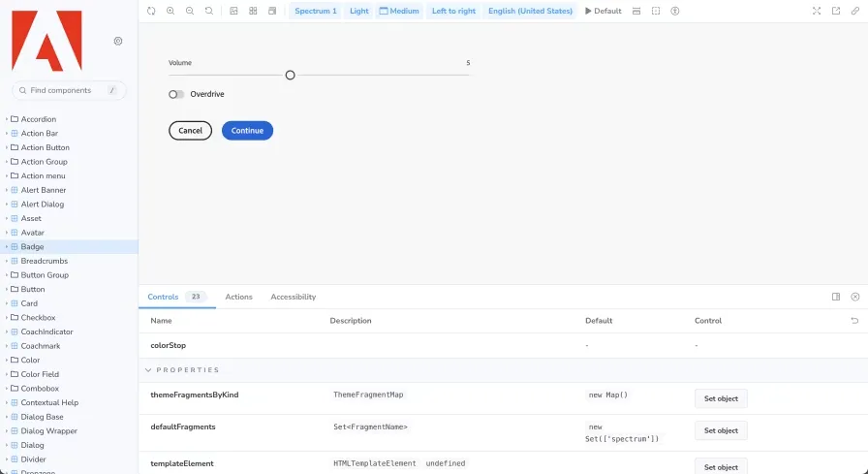
Task: Open the Left to right direction selector
Action: coord(453,11)
